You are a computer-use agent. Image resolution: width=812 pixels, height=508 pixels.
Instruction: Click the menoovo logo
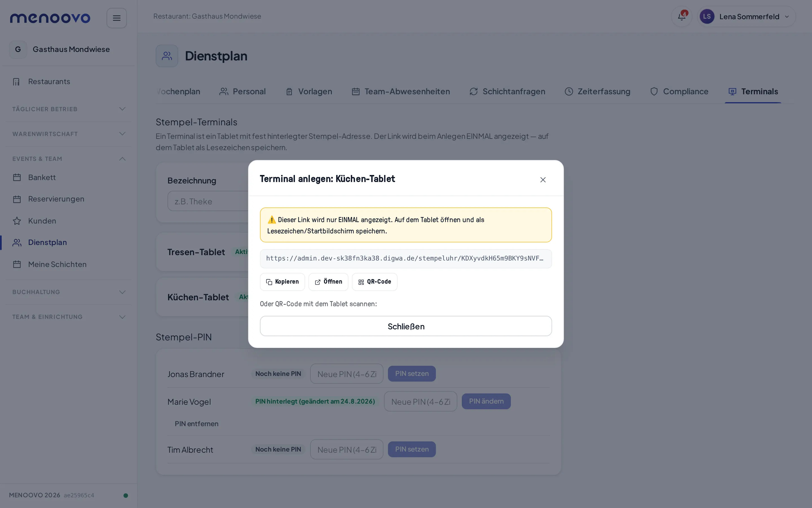[x=50, y=18]
